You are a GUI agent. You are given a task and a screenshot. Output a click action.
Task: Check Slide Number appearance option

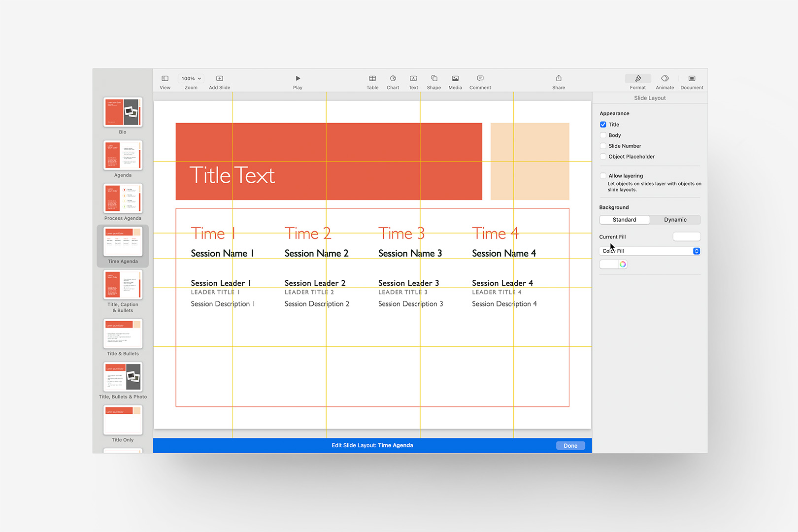click(603, 145)
